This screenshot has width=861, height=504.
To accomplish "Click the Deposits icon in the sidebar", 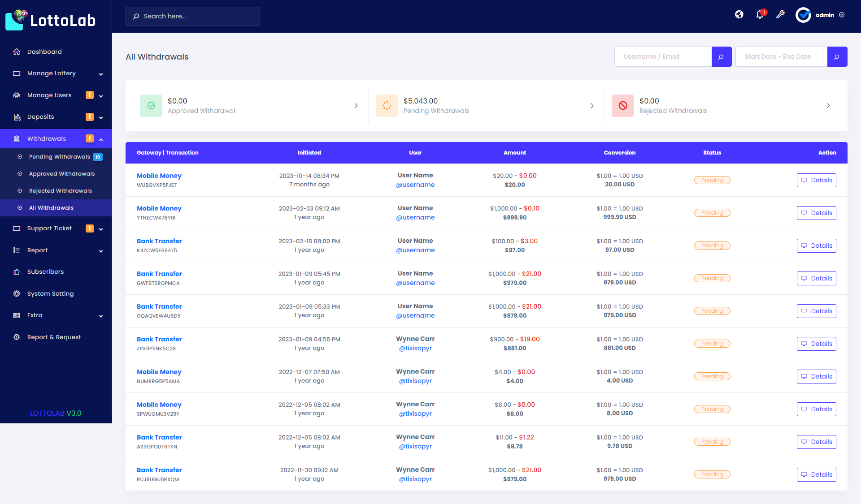I will point(17,116).
